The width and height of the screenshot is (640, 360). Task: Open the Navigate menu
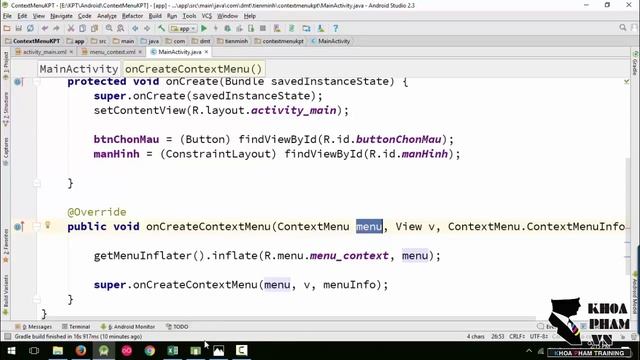61,16
